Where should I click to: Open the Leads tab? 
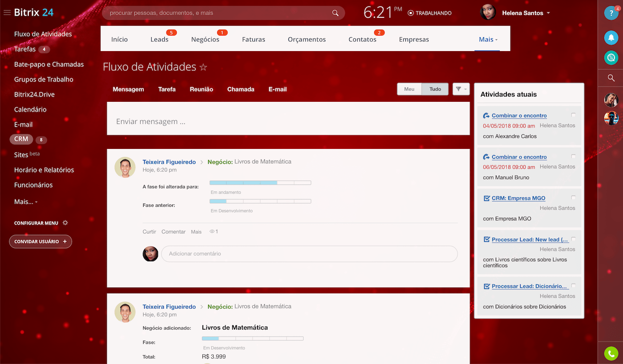159,39
